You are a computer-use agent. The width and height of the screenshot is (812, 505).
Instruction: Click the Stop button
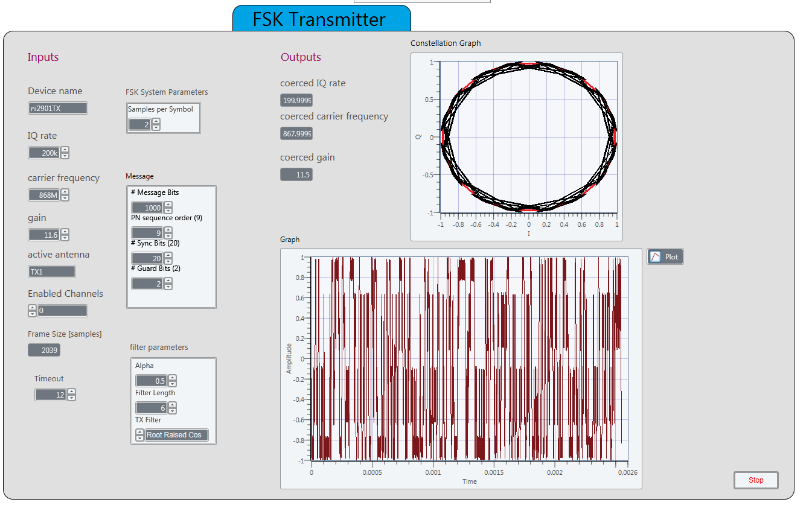pyautogui.click(x=756, y=480)
